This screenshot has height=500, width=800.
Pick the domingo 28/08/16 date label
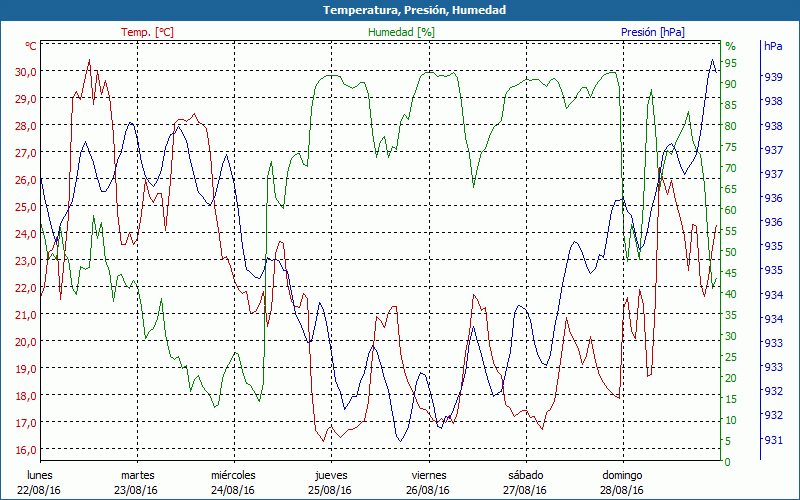[622, 482]
